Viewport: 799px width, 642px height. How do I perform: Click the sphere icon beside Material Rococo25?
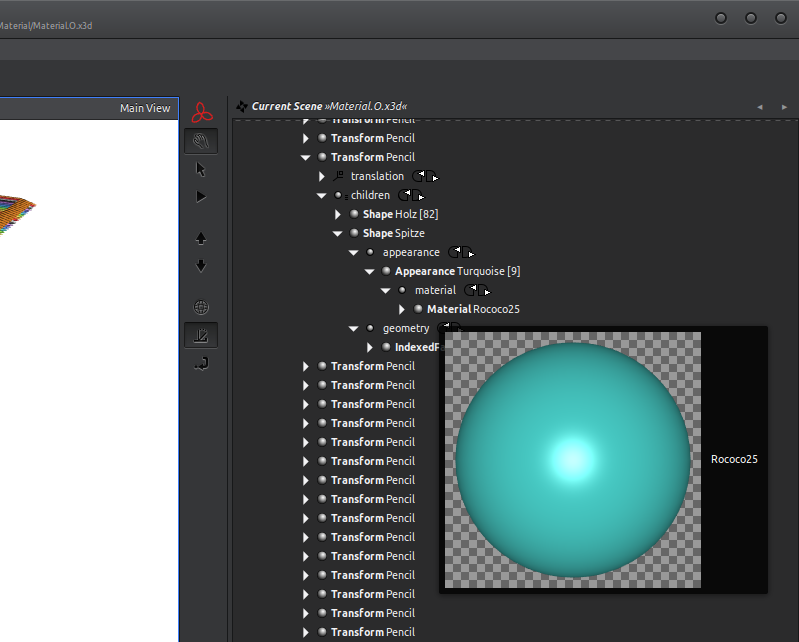click(x=418, y=309)
